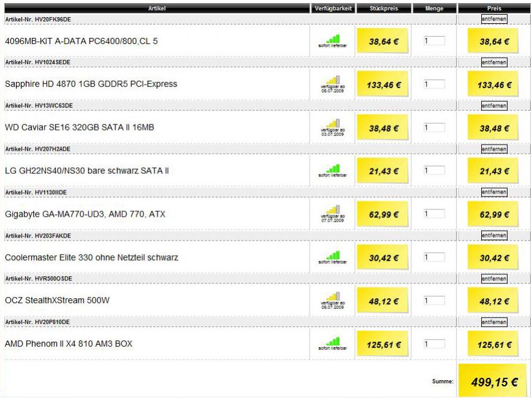The width and height of the screenshot is (532, 398).
Task: Remove article HV13WC63DE with entfernen button
Action: 494,106
